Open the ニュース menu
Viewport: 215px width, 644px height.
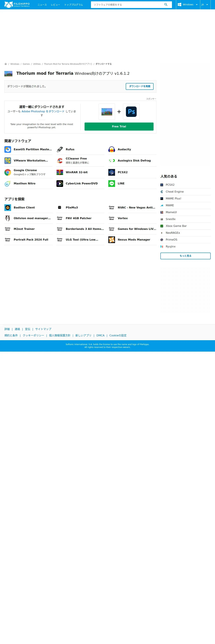click(42, 5)
